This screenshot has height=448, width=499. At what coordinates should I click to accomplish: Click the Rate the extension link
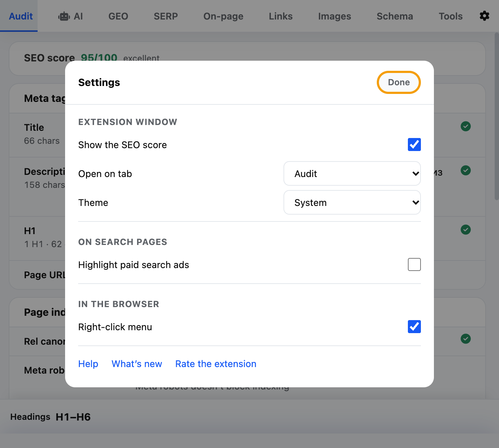pos(216,364)
